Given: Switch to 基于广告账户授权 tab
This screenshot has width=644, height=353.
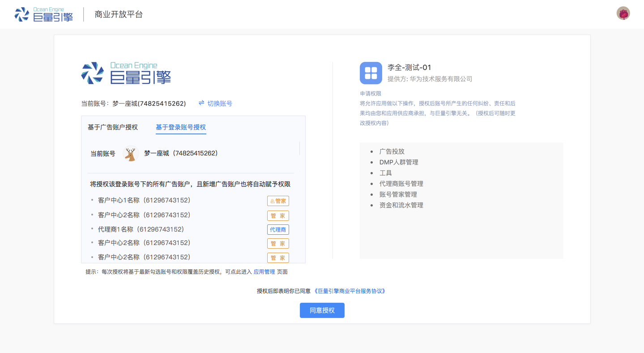Looking at the screenshot, I should [113, 127].
